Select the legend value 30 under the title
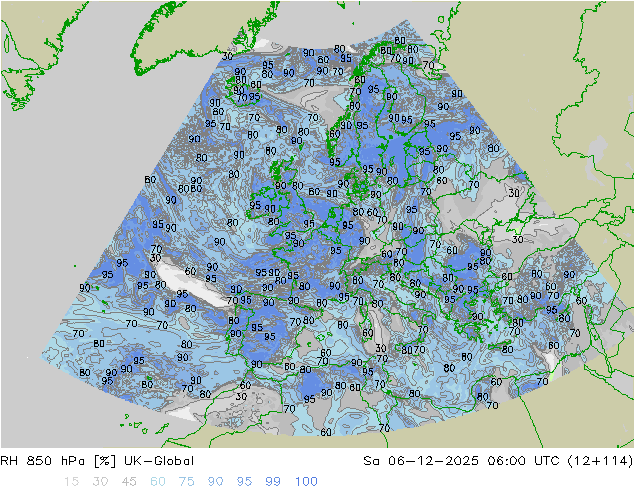Screen dimensions: 634x490 pos(100,482)
